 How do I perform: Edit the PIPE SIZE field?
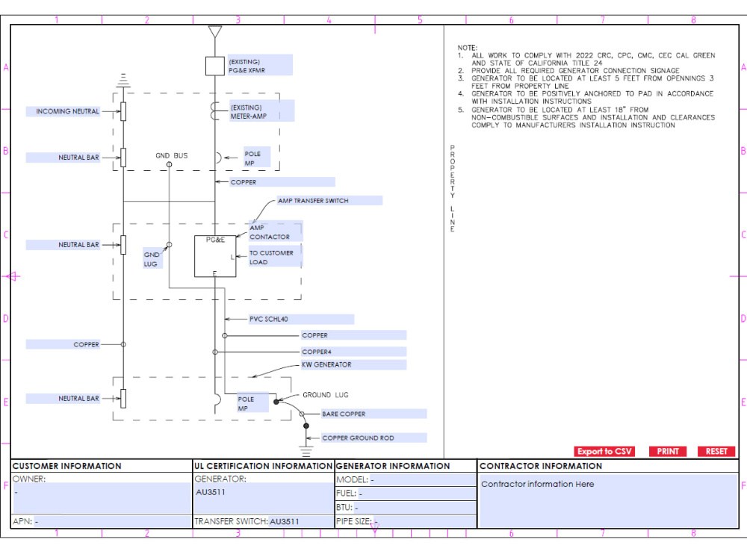tap(424, 521)
